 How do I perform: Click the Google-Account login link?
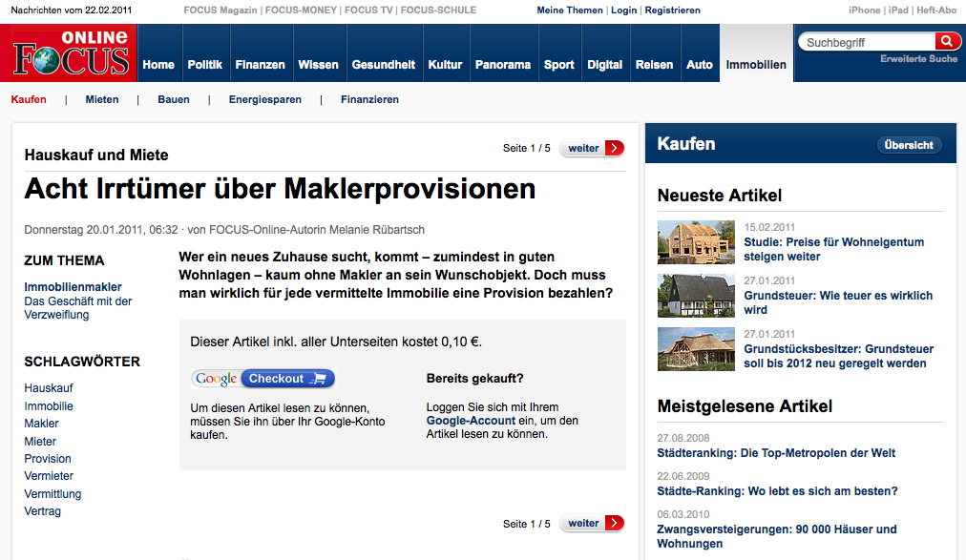click(471, 421)
